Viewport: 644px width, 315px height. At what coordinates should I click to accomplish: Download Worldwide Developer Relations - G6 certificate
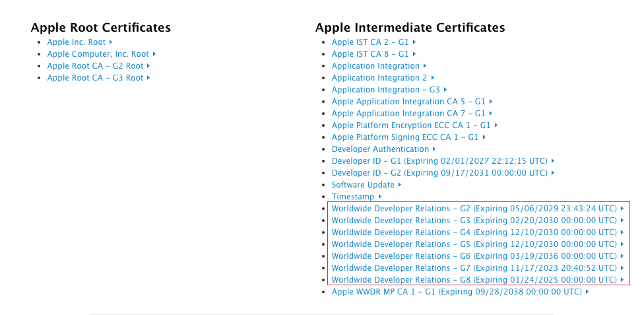(478, 256)
